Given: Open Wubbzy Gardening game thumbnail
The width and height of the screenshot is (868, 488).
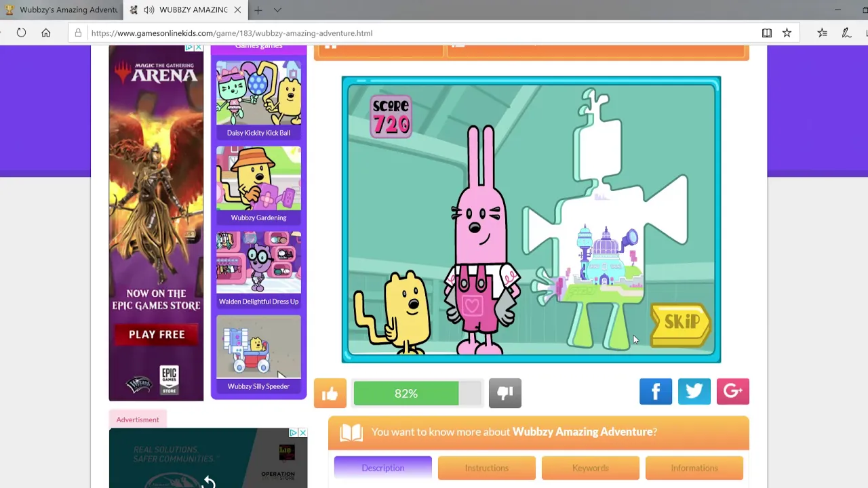Looking at the screenshot, I should point(258,179).
